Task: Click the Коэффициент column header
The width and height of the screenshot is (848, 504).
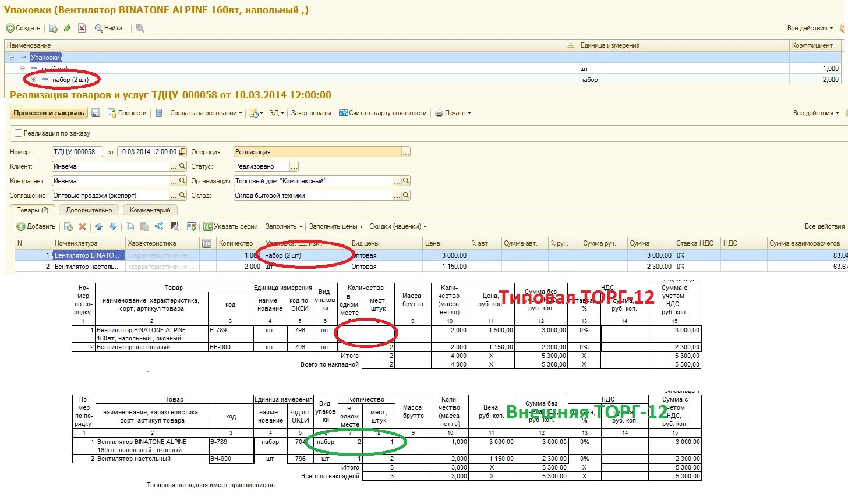Action: 815,45
